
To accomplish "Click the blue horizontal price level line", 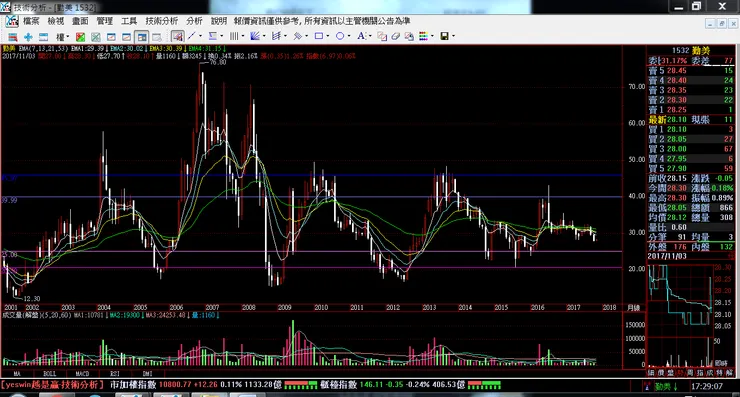I will click(311, 176).
